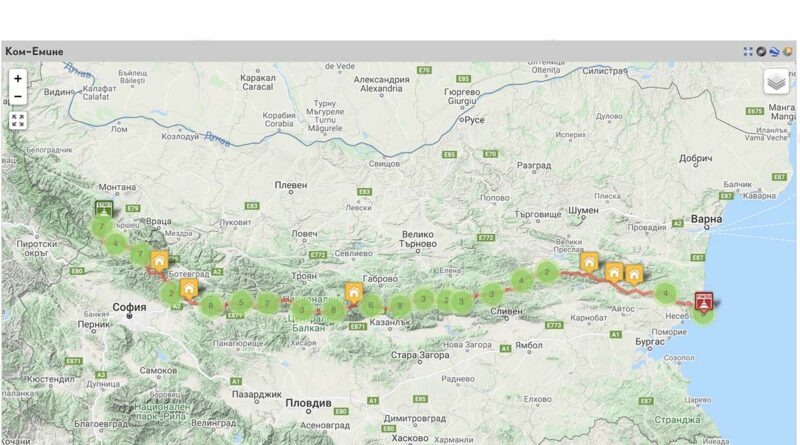
Task: Toggle fullscreen map view below zoom controls
Action: [18, 121]
